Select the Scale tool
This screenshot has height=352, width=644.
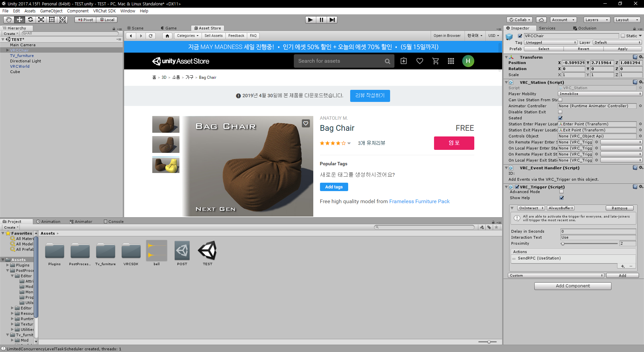41,20
